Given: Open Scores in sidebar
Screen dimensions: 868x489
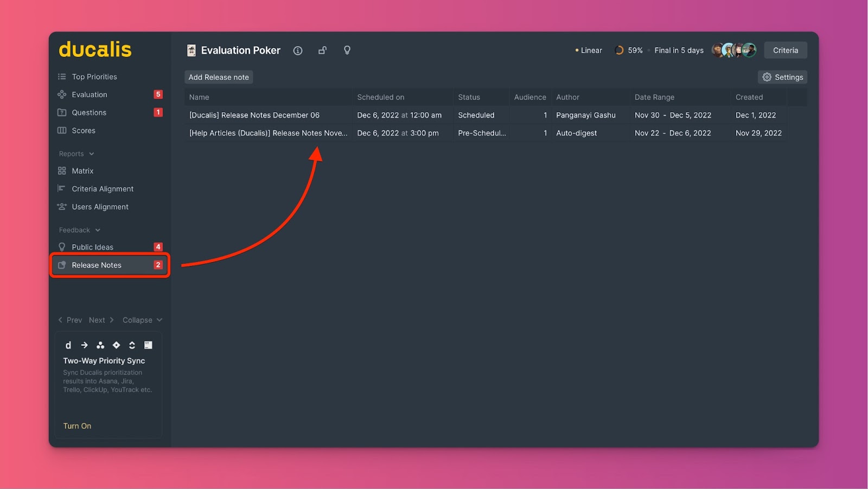Looking at the screenshot, I should click(84, 130).
